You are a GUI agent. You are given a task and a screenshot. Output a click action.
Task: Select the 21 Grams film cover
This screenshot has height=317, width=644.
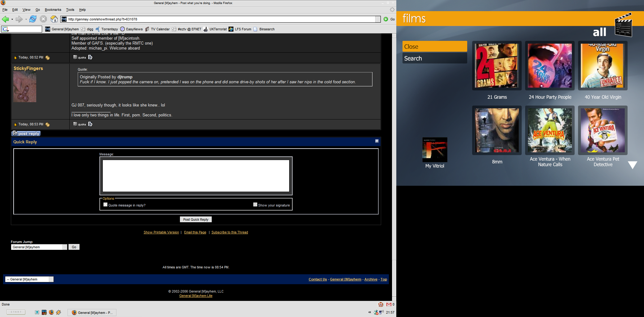[497, 66]
